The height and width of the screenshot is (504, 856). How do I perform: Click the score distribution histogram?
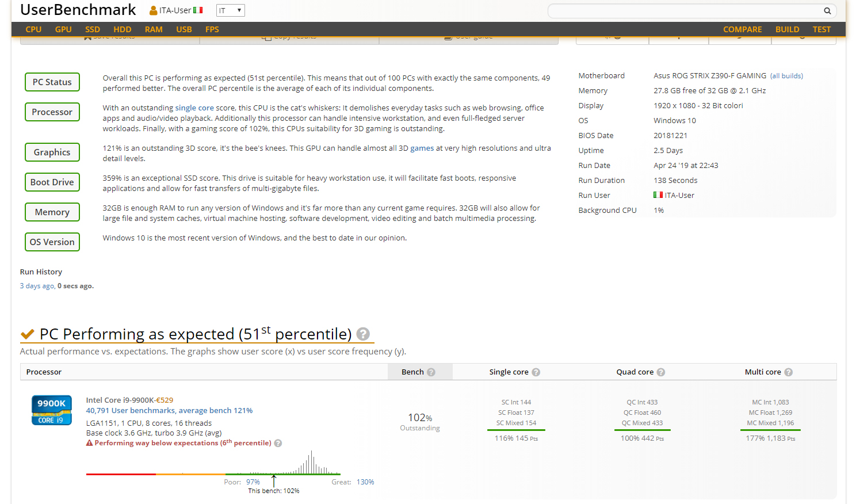(x=213, y=463)
